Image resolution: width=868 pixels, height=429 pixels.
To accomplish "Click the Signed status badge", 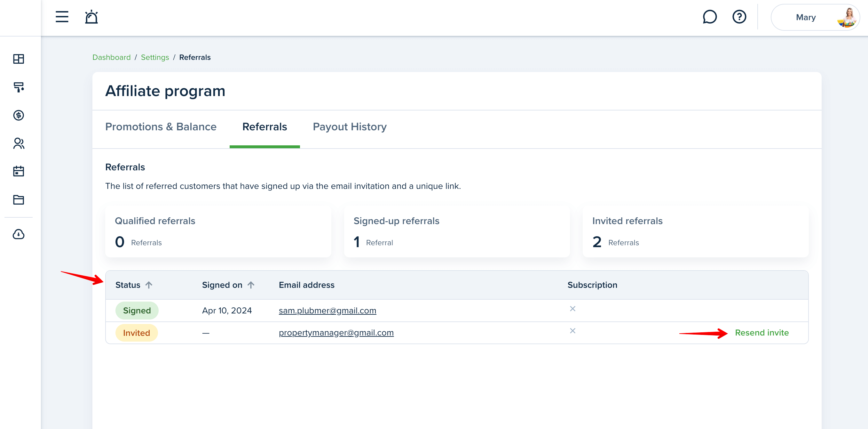I will (137, 310).
